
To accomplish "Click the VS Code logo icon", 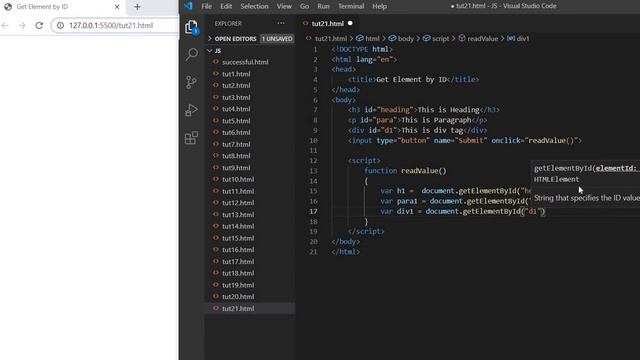I will (x=188, y=6).
